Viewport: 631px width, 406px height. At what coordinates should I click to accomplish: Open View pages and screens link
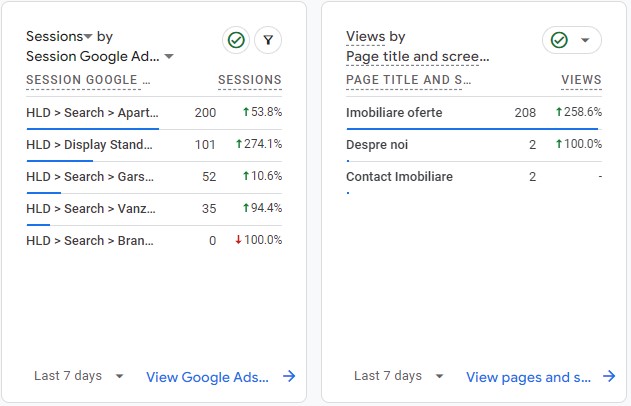(x=528, y=377)
